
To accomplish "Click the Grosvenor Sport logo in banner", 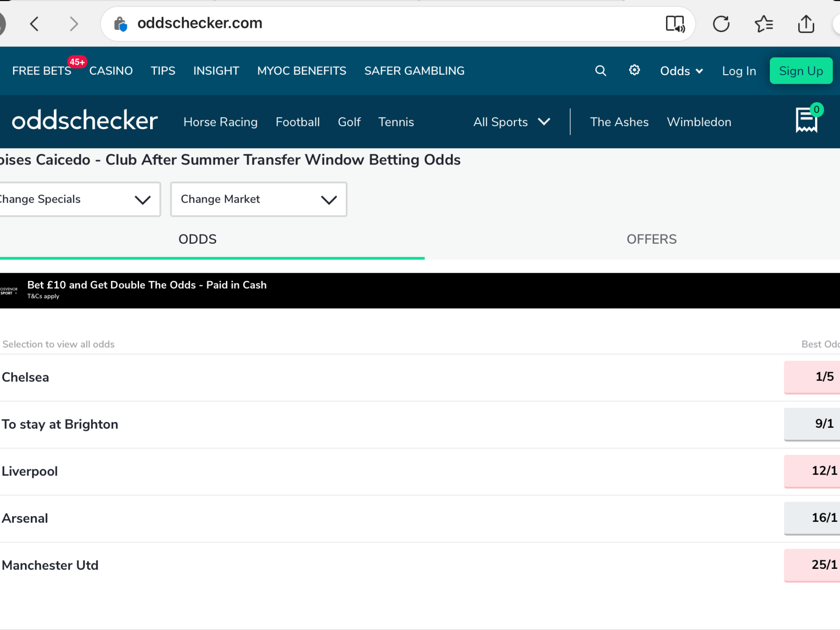I will pos(9,291).
